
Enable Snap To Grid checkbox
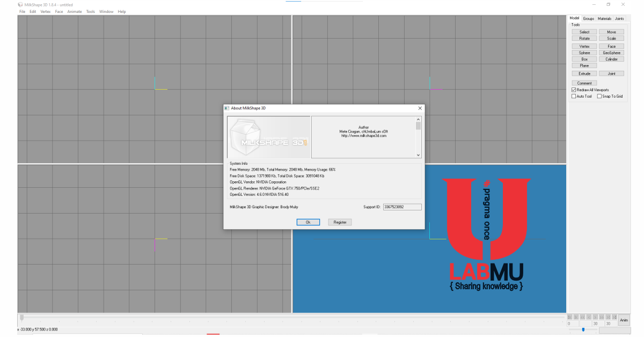click(x=599, y=97)
